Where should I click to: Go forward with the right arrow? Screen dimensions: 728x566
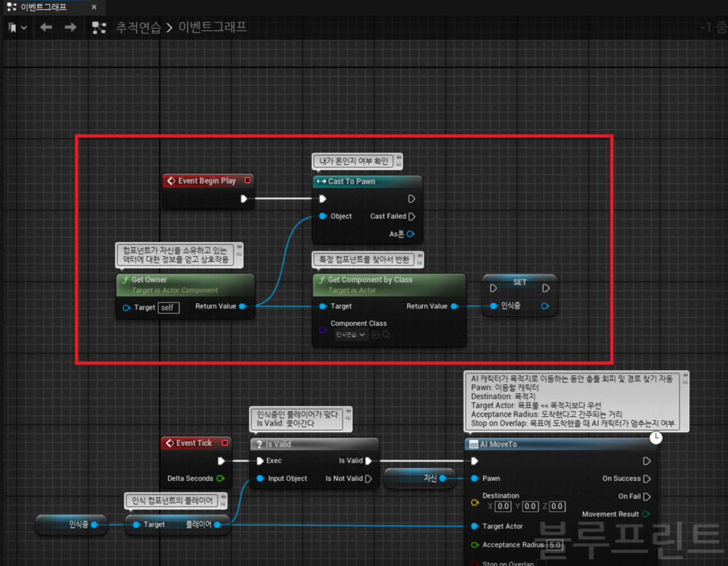(71, 27)
